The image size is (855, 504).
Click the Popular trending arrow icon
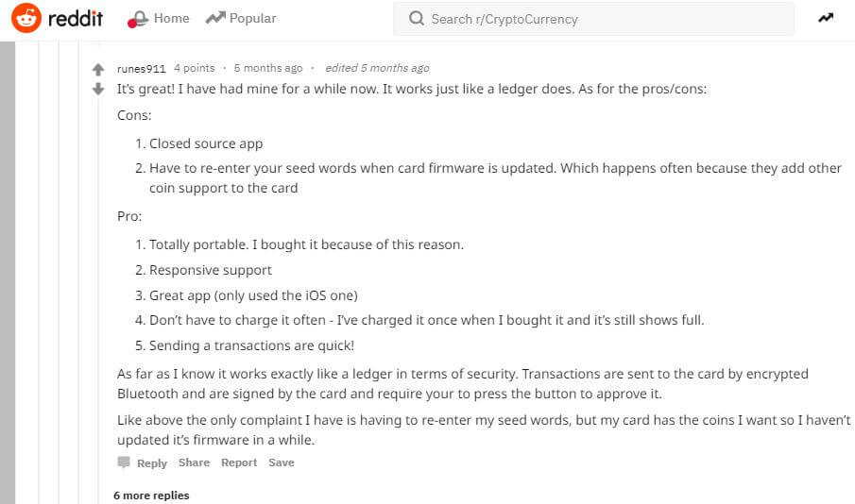pos(214,18)
